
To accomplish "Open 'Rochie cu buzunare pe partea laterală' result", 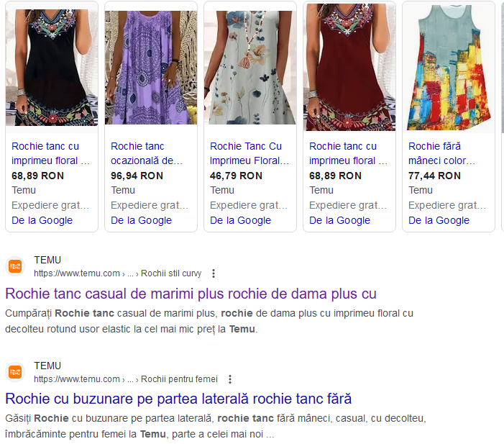I will [x=178, y=399].
